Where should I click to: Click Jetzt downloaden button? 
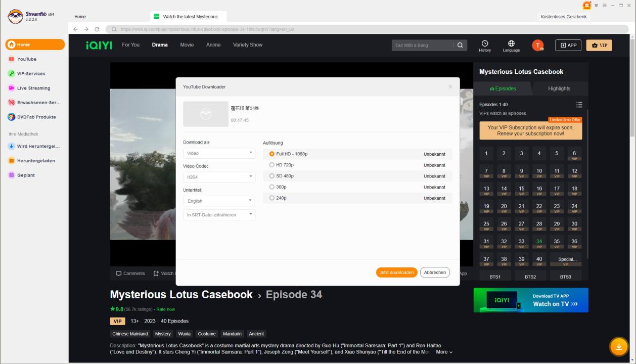(397, 272)
